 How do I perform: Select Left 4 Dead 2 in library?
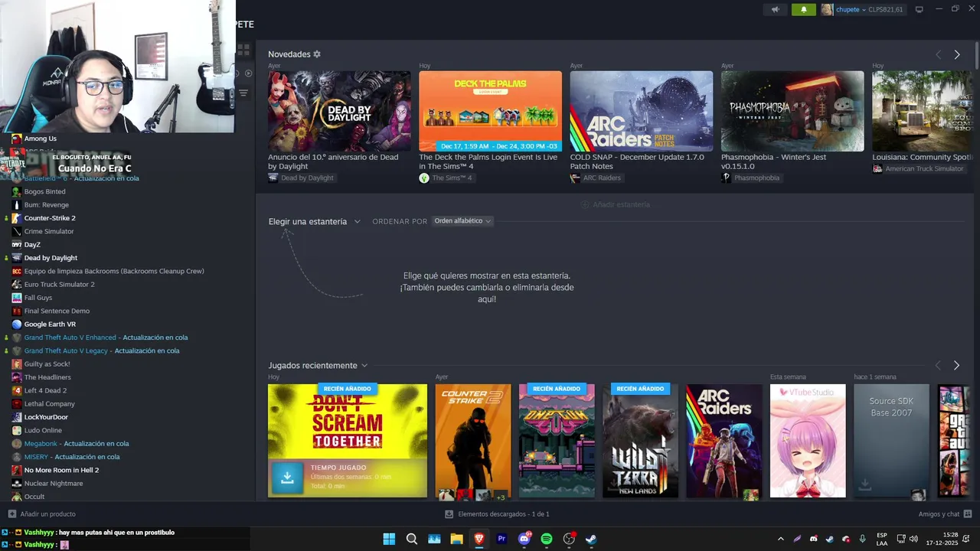coord(45,390)
